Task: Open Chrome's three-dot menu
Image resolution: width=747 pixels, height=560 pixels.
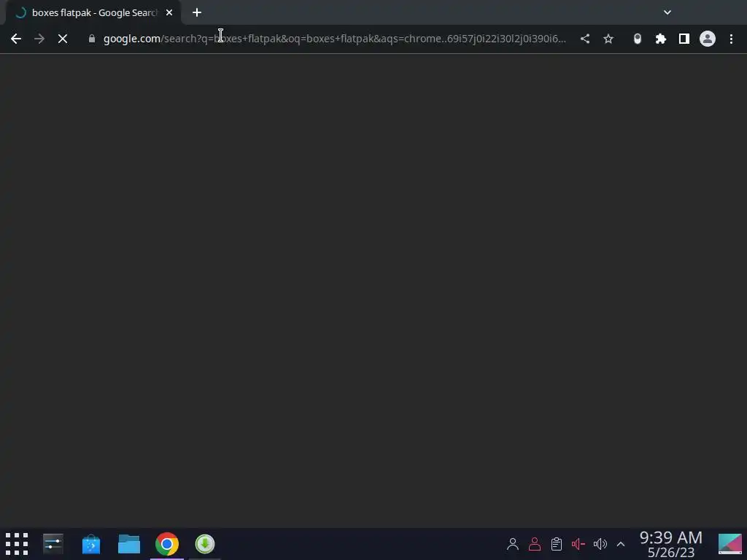Action: pyautogui.click(x=731, y=39)
